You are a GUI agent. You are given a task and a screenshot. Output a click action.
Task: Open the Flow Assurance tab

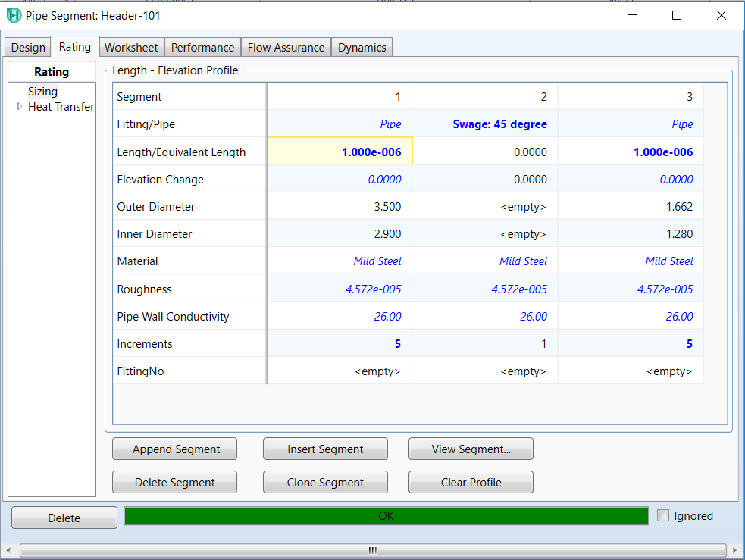tap(286, 48)
